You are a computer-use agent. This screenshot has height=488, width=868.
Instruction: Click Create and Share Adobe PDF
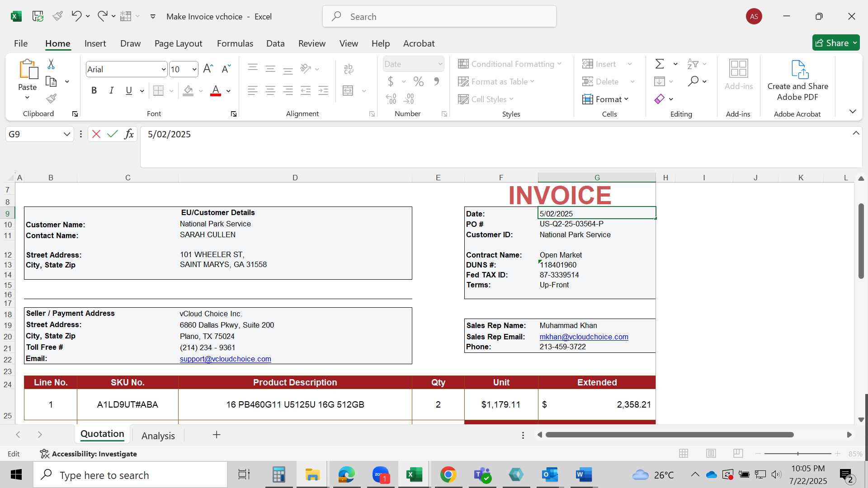pos(798,80)
